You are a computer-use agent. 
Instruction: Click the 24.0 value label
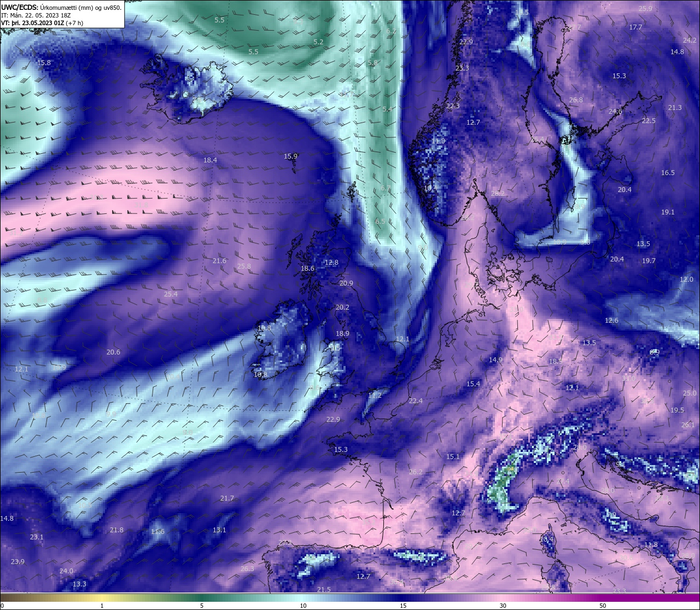tap(66, 571)
